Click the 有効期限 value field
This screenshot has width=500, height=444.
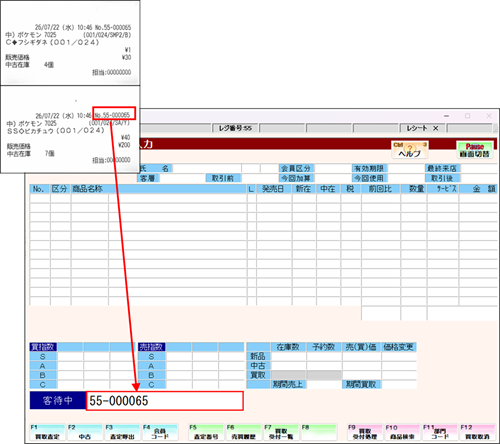406,168
